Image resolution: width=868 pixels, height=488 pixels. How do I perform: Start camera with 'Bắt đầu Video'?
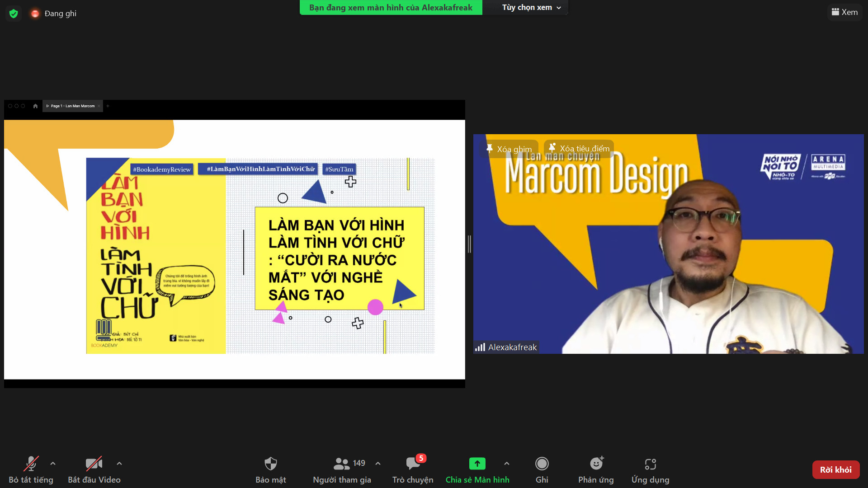[94, 470]
